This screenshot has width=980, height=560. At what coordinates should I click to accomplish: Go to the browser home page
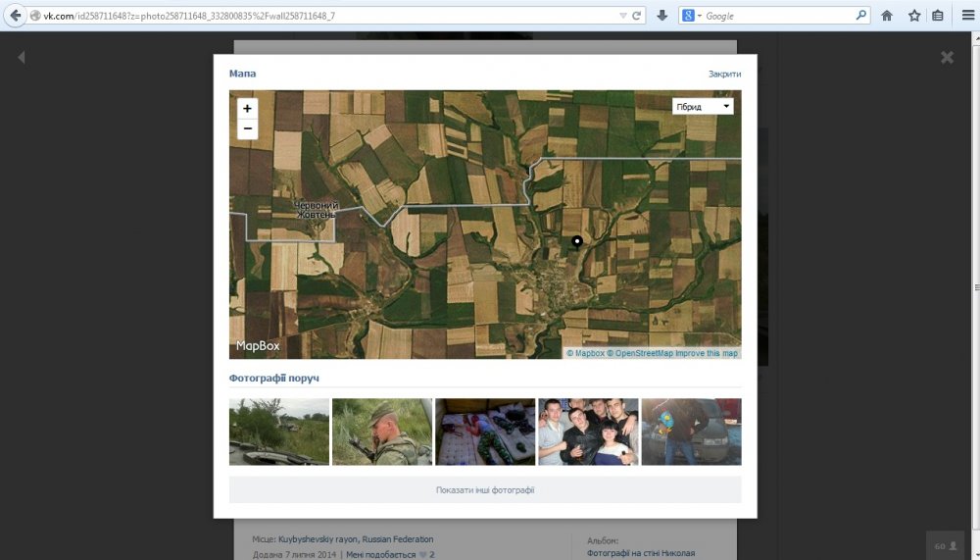887,16
